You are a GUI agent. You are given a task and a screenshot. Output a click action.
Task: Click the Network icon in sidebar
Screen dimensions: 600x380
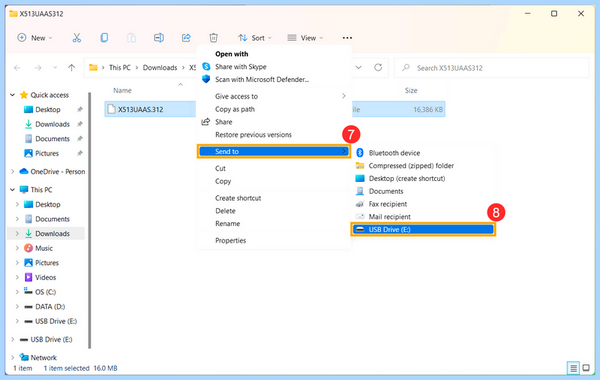pos(24,357)
